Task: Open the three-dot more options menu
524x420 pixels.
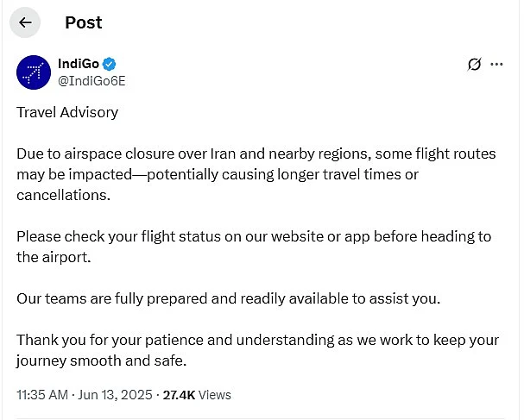Action: [496, 64]
